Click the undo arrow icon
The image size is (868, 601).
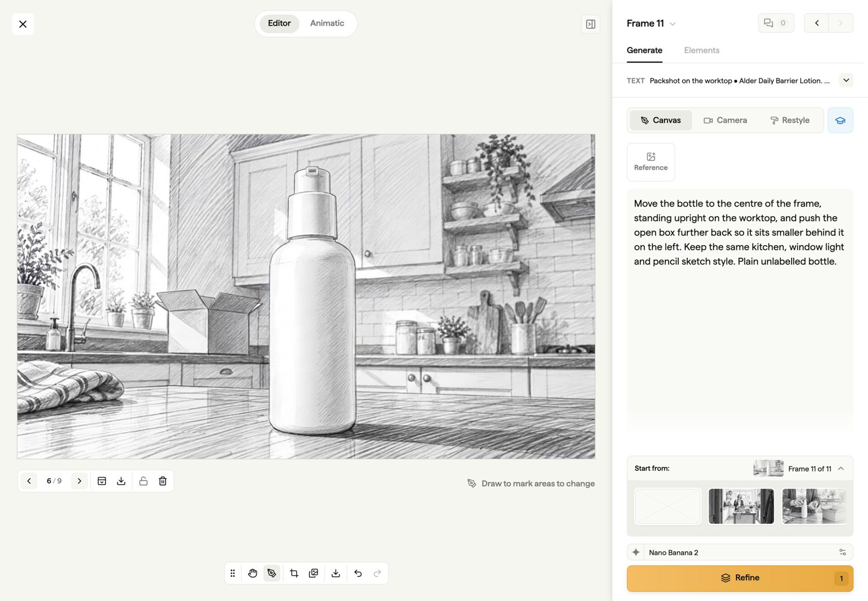coord(358,573)
